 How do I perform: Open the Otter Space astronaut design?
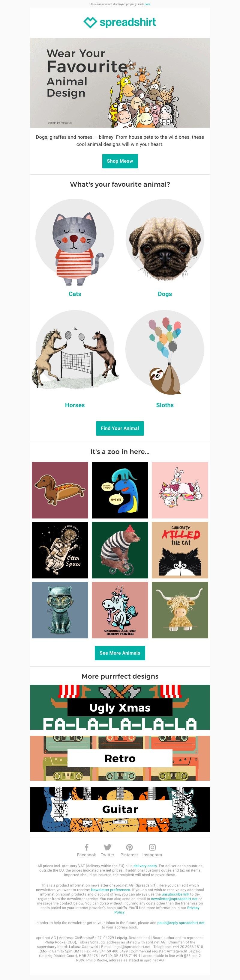coord(60,550)
